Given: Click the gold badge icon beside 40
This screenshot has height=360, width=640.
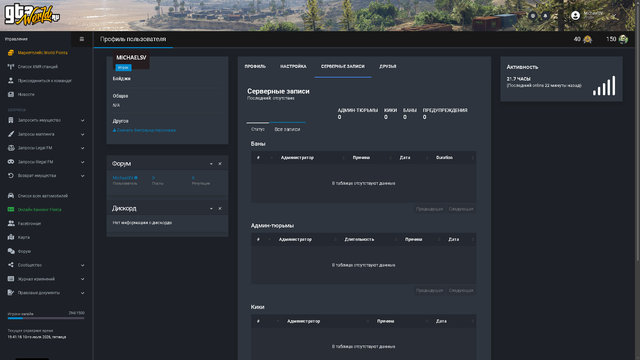Looking at the screenshot, I should (x=587, y=39).
